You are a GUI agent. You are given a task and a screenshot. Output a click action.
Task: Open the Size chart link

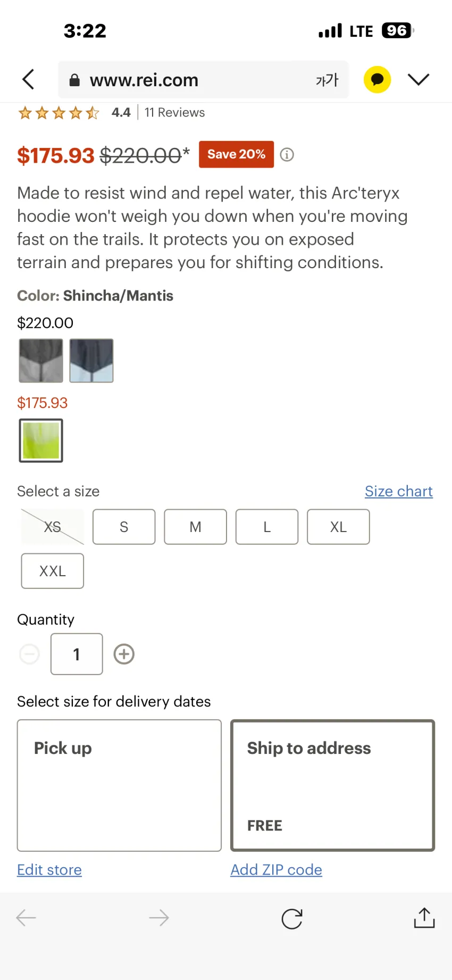point(399,491)
